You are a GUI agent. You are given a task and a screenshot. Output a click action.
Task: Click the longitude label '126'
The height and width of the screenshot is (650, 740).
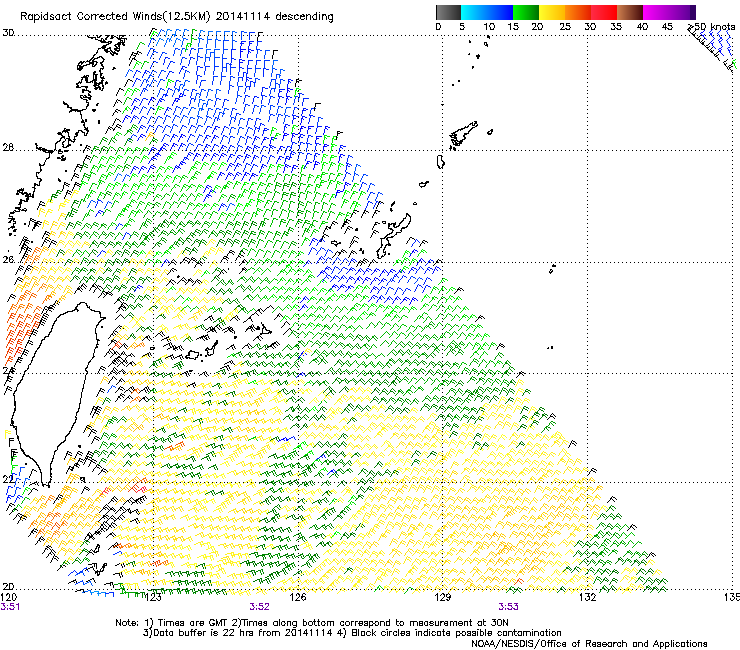tap(298, 598)
